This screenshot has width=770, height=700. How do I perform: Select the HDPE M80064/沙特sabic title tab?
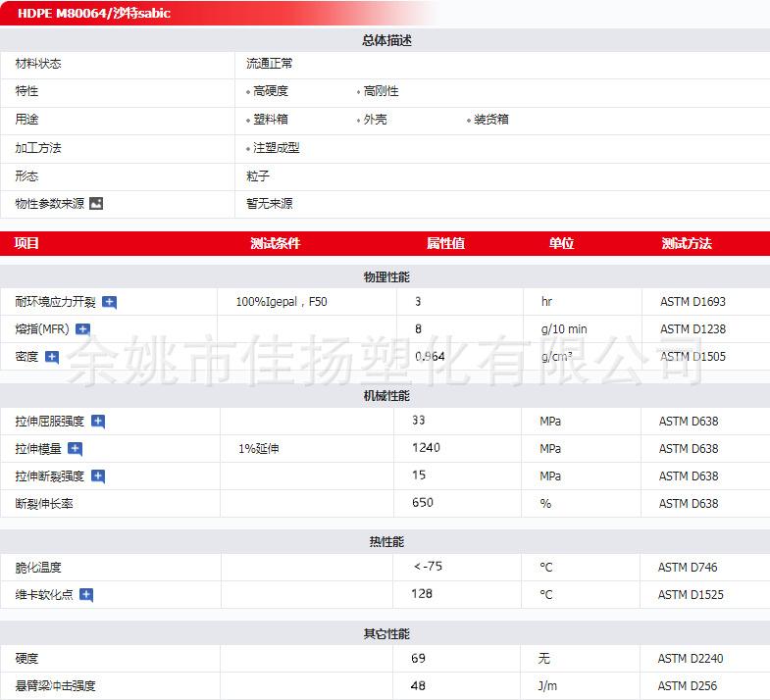point(94,14)
